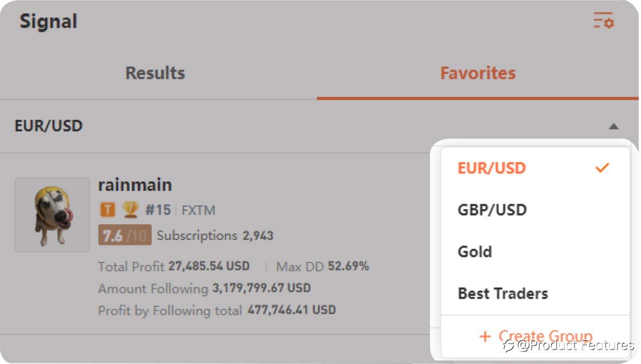Click the FXTM broker label
Screen dimensions: 641x364
point(198,210)
